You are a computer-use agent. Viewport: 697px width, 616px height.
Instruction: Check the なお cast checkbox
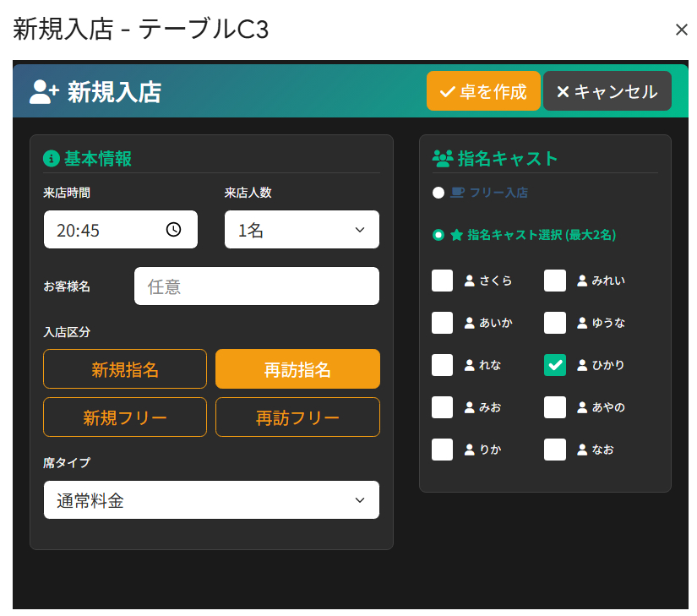coord(555,450)
